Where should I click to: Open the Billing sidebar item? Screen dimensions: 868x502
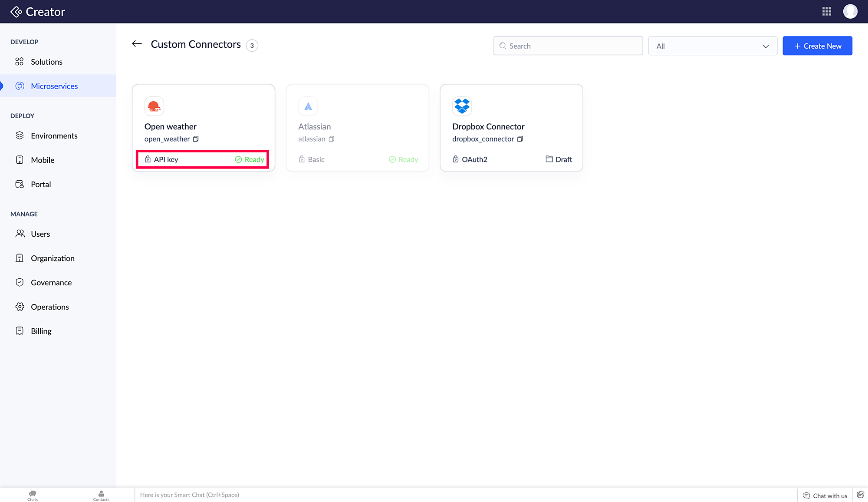[x=41, y=331]
